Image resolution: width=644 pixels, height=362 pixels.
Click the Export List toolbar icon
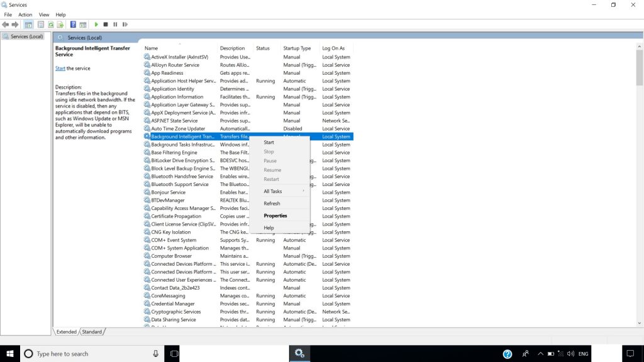[60, 25]
